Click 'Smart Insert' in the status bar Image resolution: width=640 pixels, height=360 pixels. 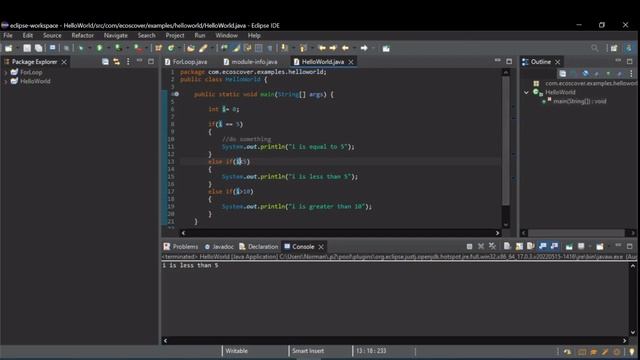coord(308,351)
